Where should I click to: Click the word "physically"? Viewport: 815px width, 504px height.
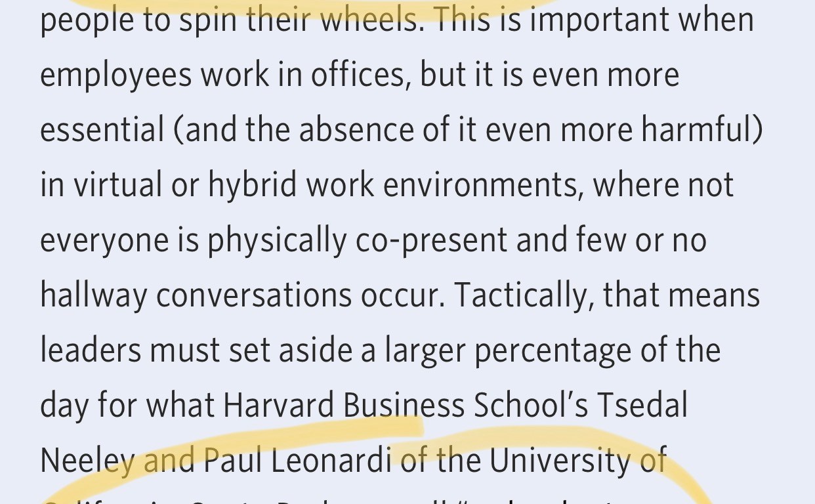(x=277, y=240)
